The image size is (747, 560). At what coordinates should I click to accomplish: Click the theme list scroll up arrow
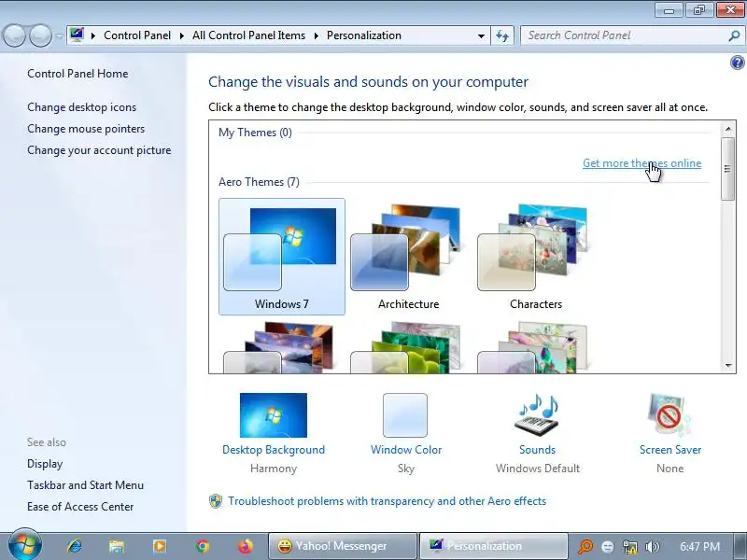point(728,129)
